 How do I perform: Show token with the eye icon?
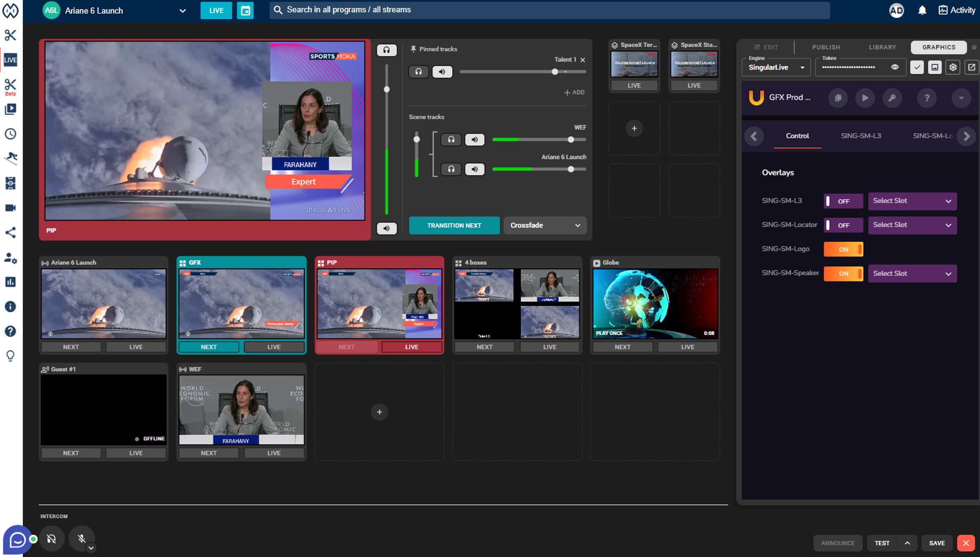click(x=894, y=67)
